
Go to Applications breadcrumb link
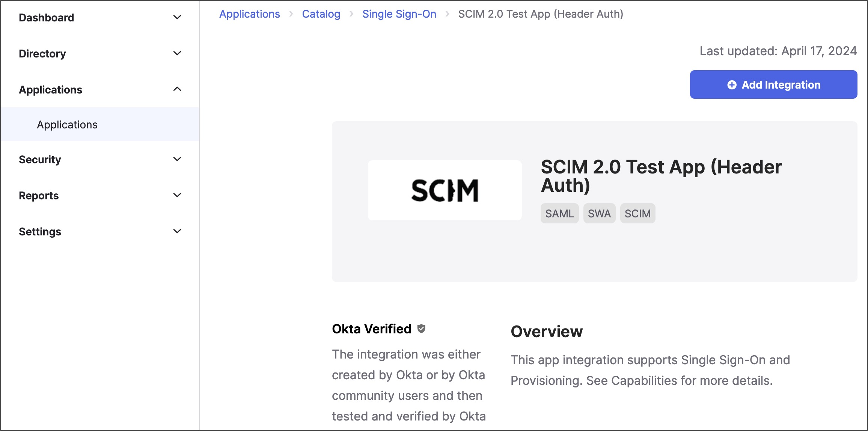coord(250,14)
